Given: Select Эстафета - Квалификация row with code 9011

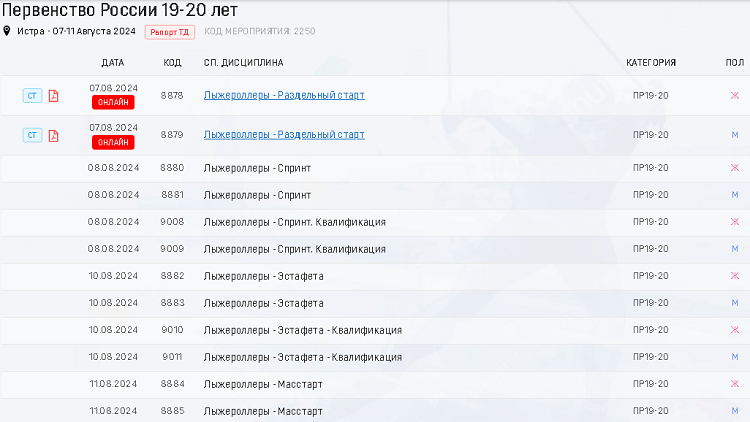Looking at the screenshot, I should [x=375, y=357].
